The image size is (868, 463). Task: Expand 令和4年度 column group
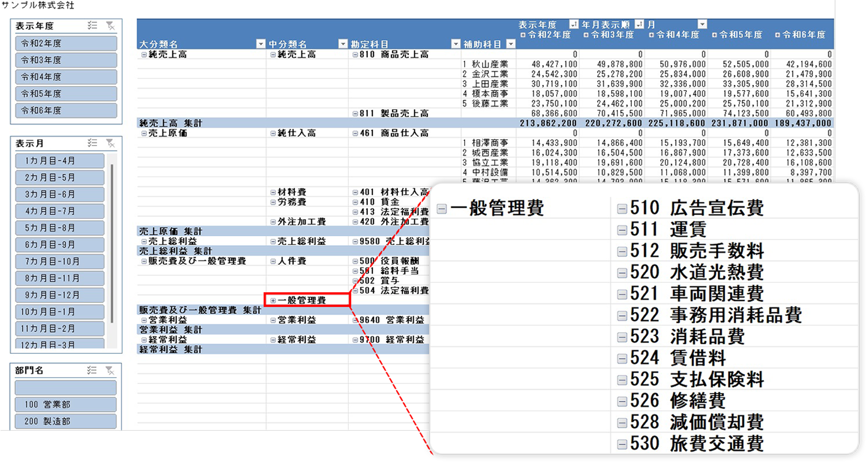(651, 35)
